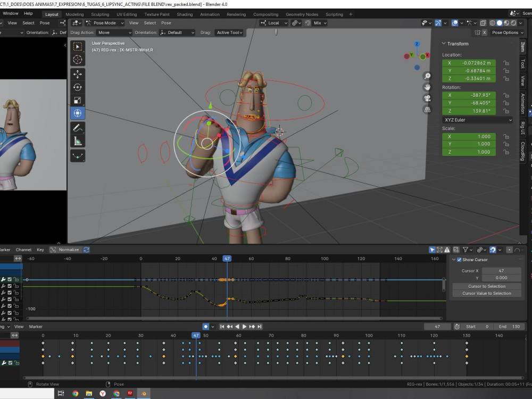Toggle camera view with camera icon
This screenshot has height=399, width=532.
(428, 98)
